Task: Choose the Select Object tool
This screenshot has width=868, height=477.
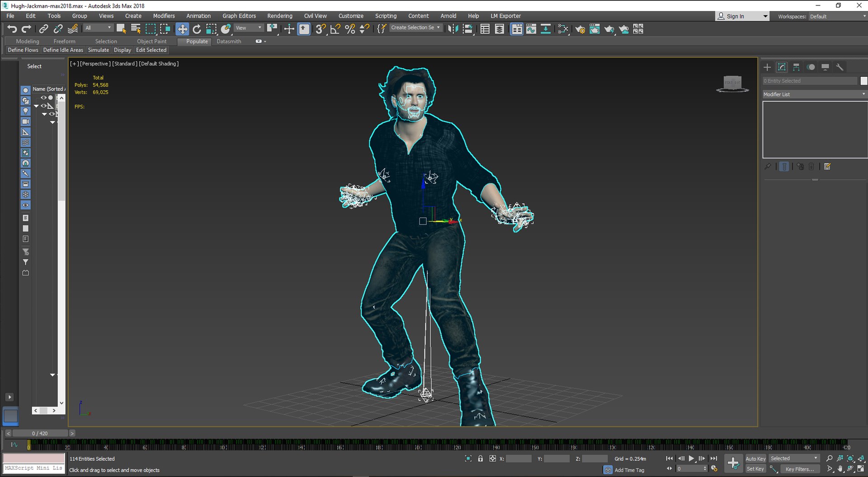Action: tap(121, 29)
